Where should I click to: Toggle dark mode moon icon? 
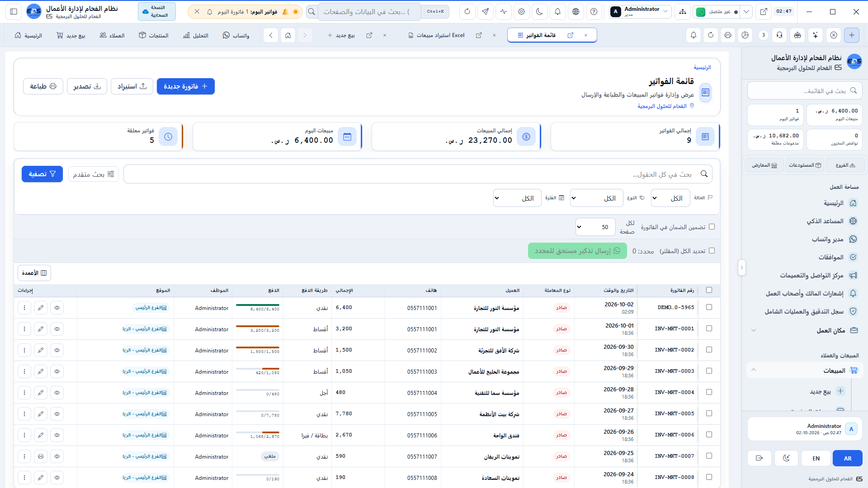coord(539,12)
